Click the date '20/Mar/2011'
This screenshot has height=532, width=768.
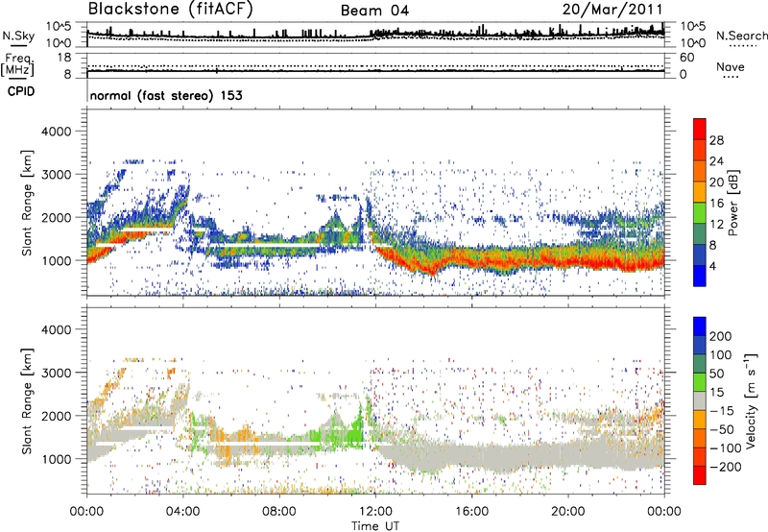coord(612,10)
